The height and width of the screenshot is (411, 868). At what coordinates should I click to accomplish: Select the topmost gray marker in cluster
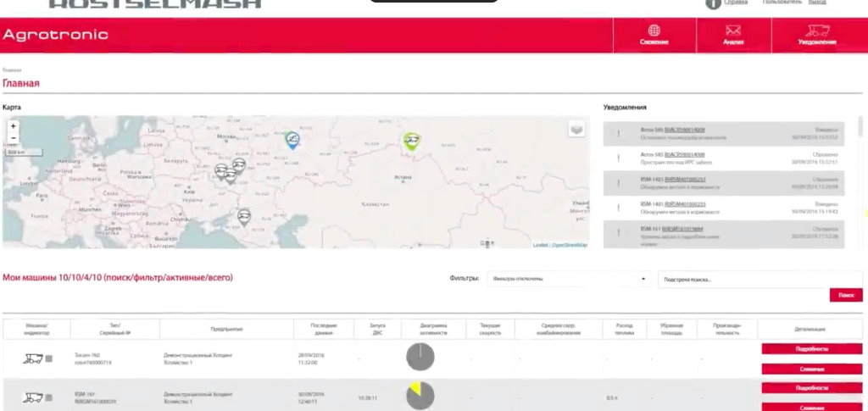238,166
